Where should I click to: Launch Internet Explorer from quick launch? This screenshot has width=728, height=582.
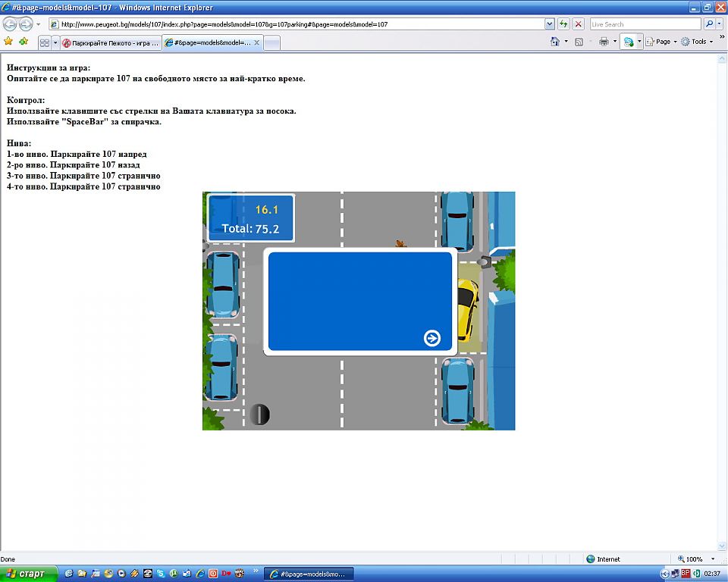(x=199, y=574)
